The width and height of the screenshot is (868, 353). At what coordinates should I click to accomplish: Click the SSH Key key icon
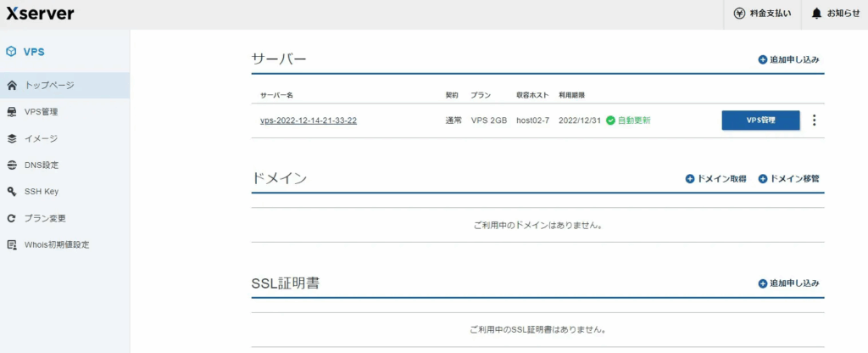(11, 192)
